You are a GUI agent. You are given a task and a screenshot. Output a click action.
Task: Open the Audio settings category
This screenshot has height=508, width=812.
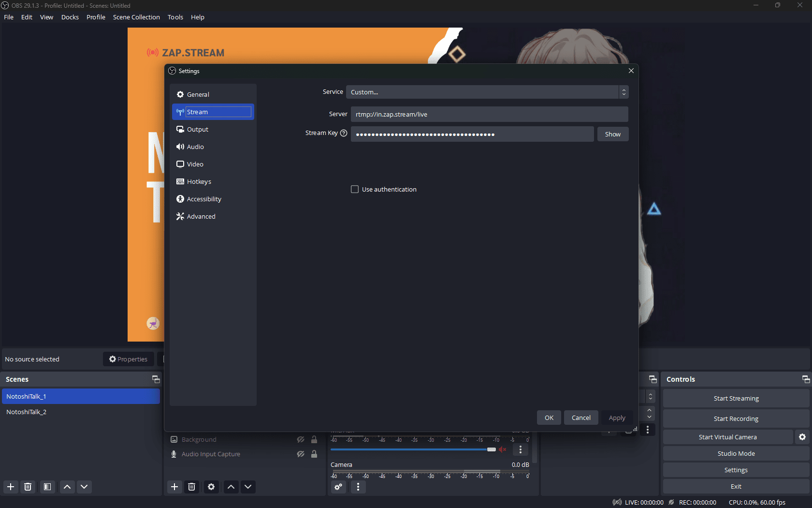coord(213,147)
